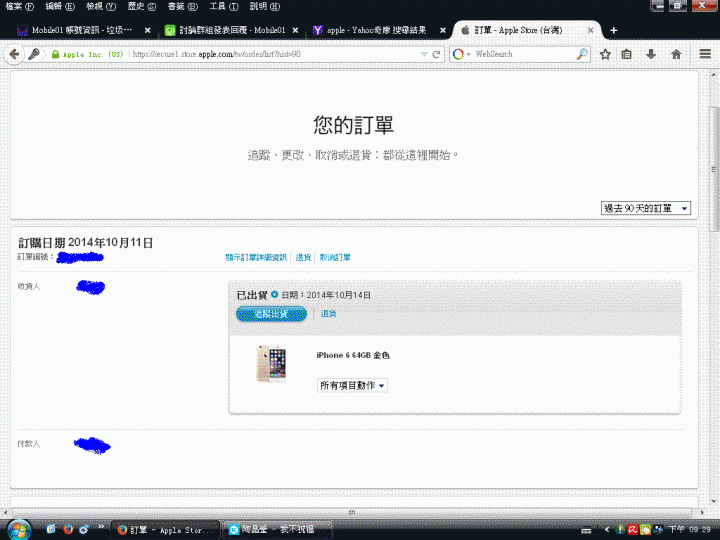Viewport: 720px width, 540px height.
Task: Open the Windows Start button
Action: point(18,530)
